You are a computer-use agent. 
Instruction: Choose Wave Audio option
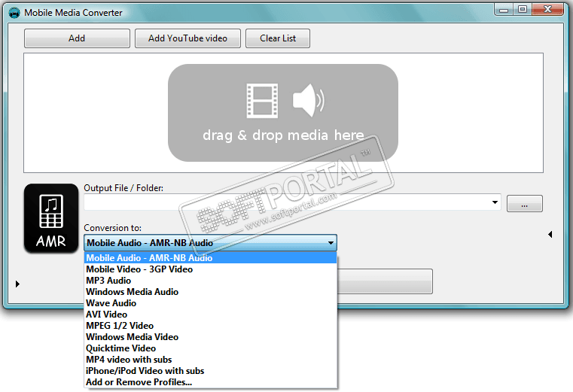(x=210, y=303)
